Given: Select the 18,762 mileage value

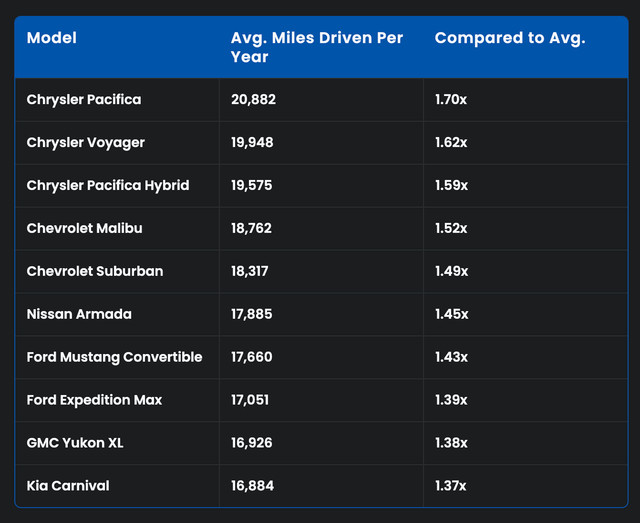Looking at the screenshot, I should pos(252,228).
